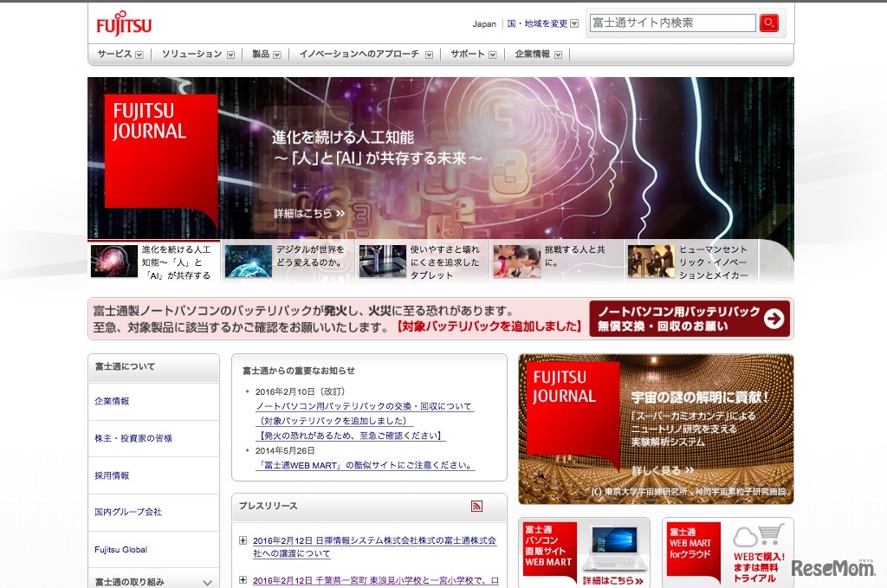Click the Fujitsu logo in header
Image resolution: width=887 pixels, height=588 pixels.
[x=124, y=24]
